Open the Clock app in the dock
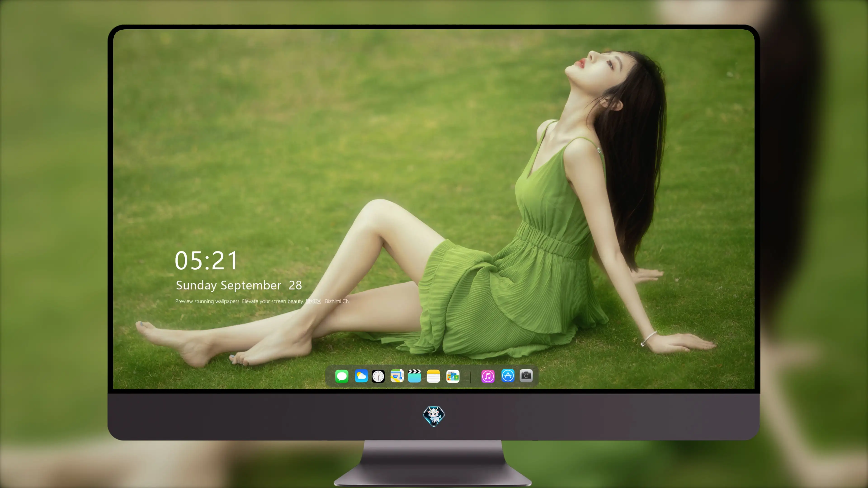This screenshot has height=488, width=868. pyautogui.click(x=378, y=376)
